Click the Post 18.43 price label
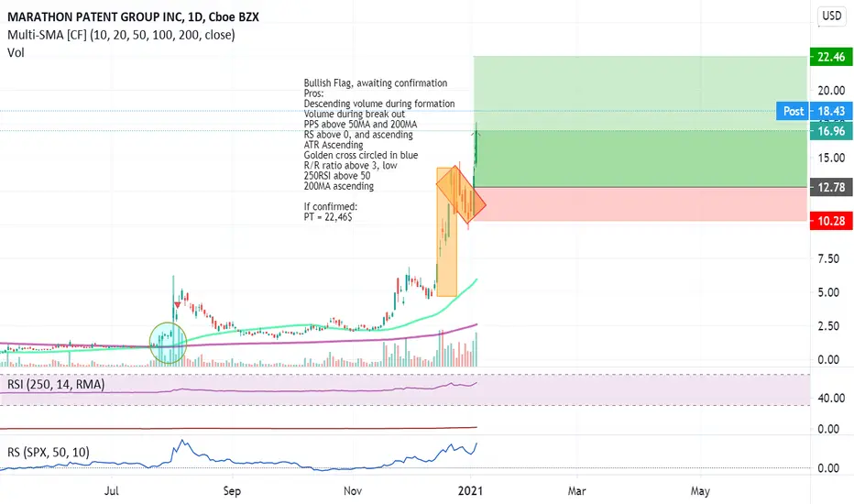 point(815,111)
